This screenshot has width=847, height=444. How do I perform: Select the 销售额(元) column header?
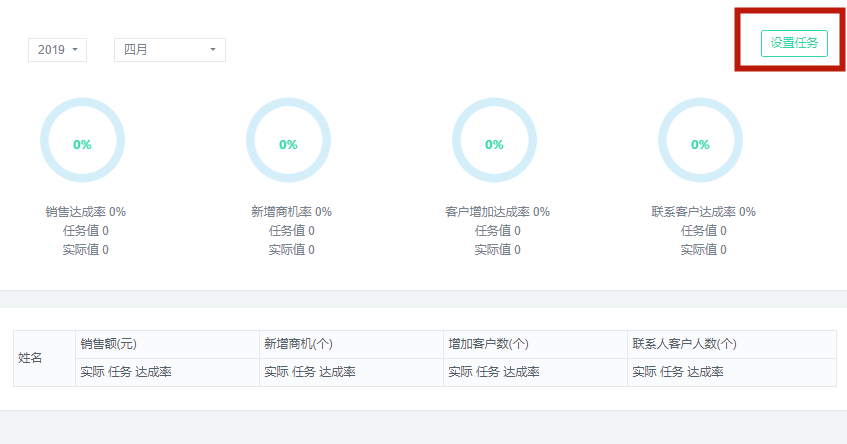[x=109, y=344]
